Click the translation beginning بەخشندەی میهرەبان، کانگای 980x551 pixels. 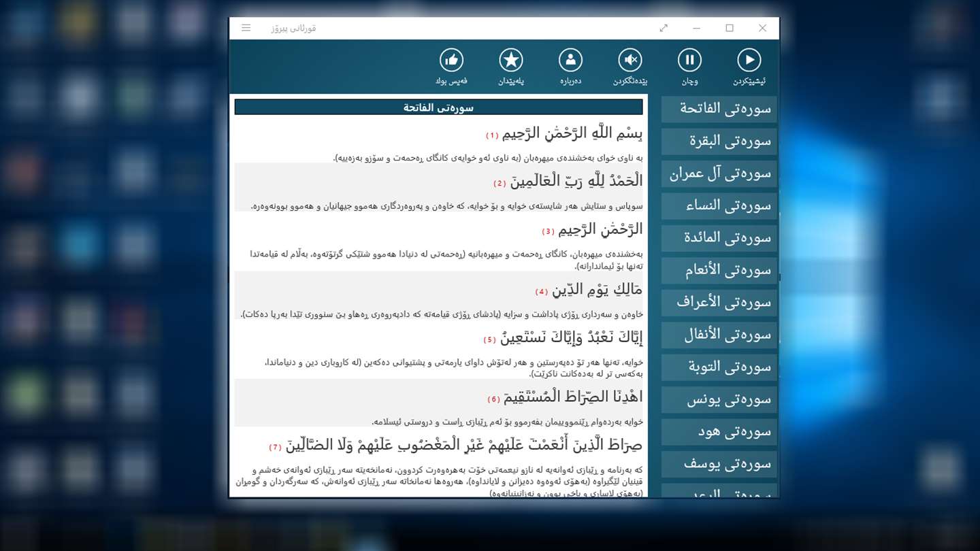446,260
